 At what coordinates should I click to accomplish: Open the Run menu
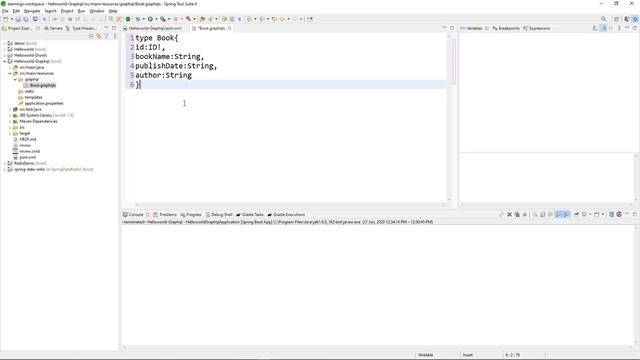pyautogui.click(x=81, y=11)
